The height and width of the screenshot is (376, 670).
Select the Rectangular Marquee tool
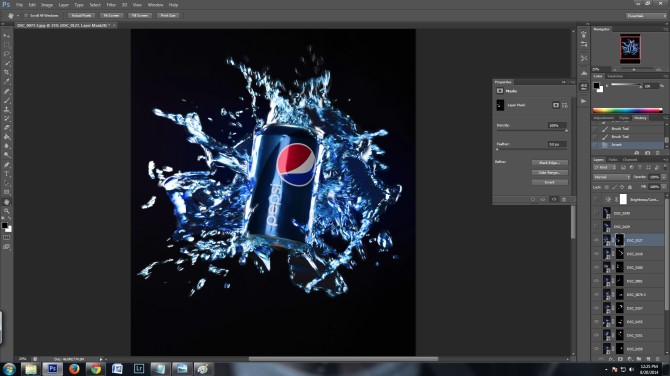pos(6,45)
